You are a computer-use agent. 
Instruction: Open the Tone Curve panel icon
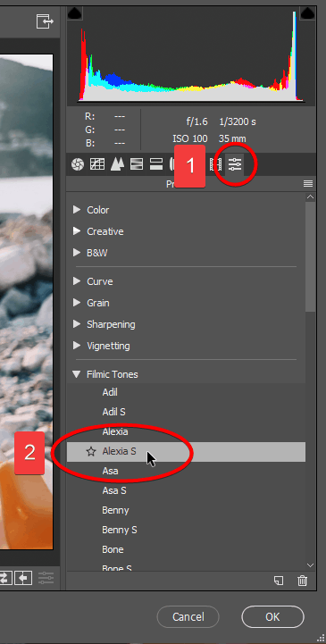pos(97,164)
